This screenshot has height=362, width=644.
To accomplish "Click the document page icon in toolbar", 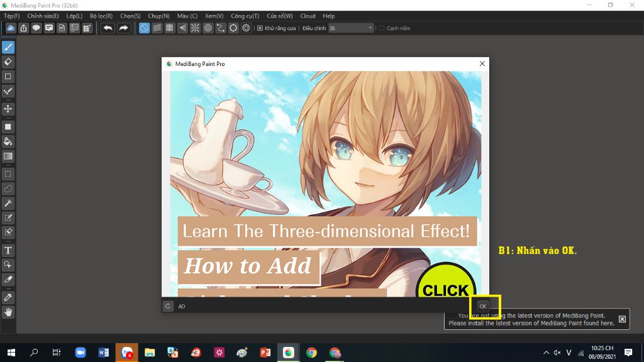I will tap(62, 28).
